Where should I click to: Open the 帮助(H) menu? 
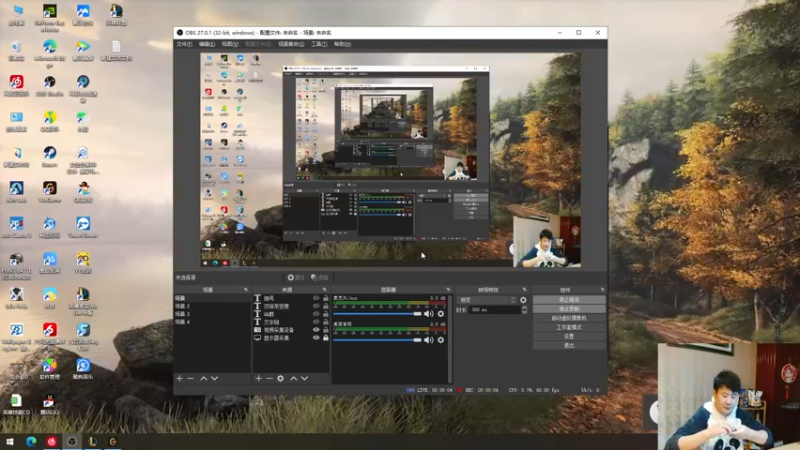pyautogui.click(x=342, y=44)
